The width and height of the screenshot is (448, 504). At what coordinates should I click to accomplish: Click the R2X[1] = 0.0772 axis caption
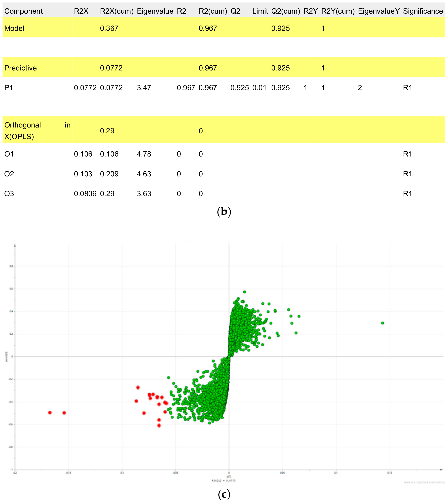pyautogui.click(x=223, y=481)
